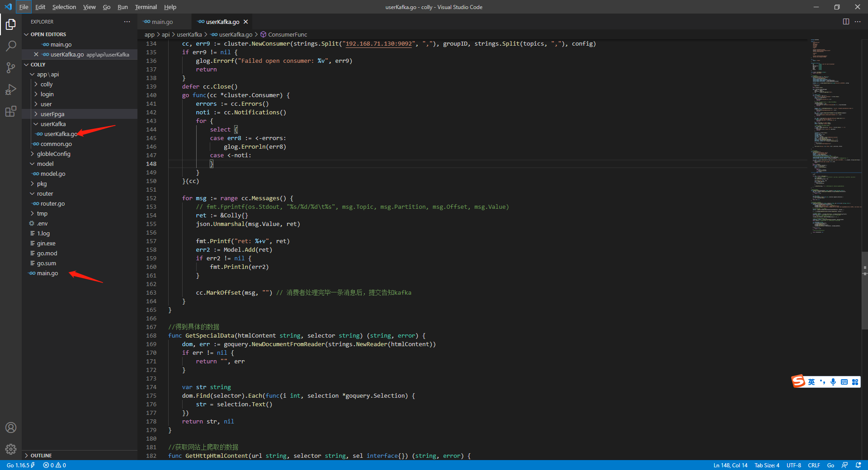Close the userKafka.go editor in OPEN EDITORS
This screenshot has height=470, width=868.
(36, 54)
